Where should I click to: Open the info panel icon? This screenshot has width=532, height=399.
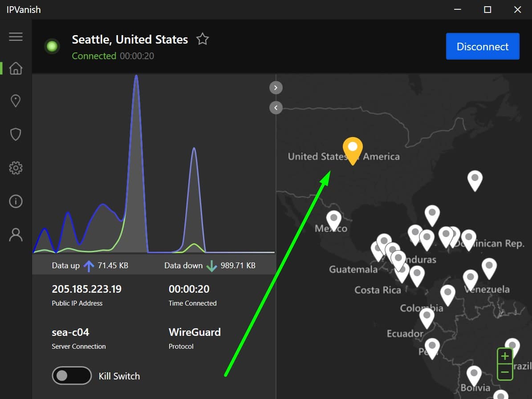pyautogui.click(x=16, y=202)
